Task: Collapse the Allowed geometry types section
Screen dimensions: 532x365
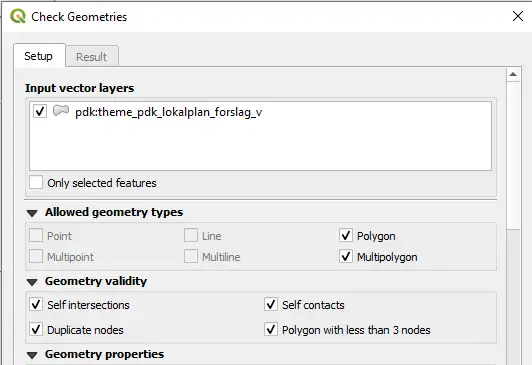Action: (32, 213)
